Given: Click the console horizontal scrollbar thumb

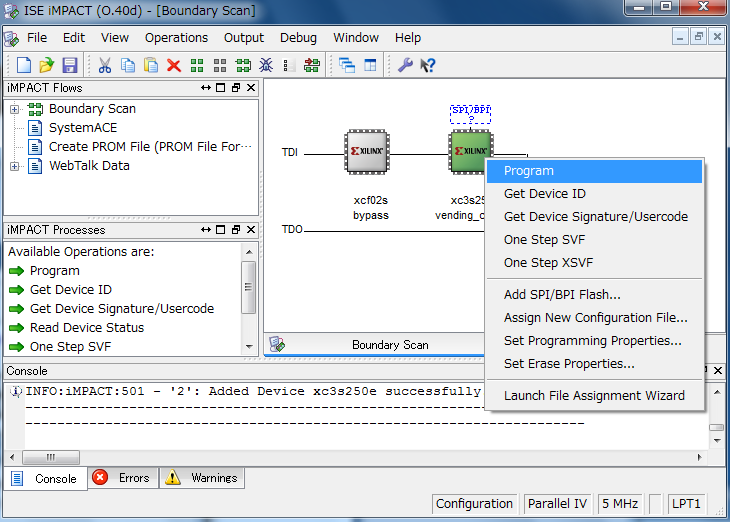Looking at the screenshot, I should [x=51, y=457].
